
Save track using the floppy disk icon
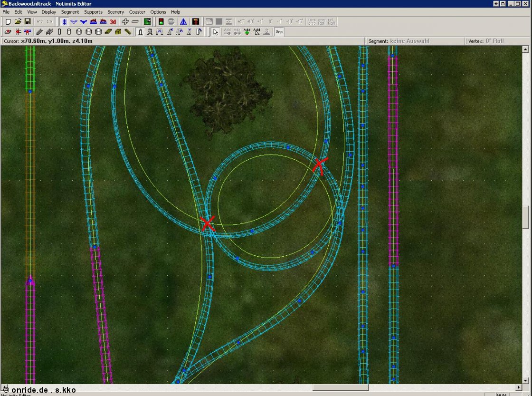click(x=28, y=21)
